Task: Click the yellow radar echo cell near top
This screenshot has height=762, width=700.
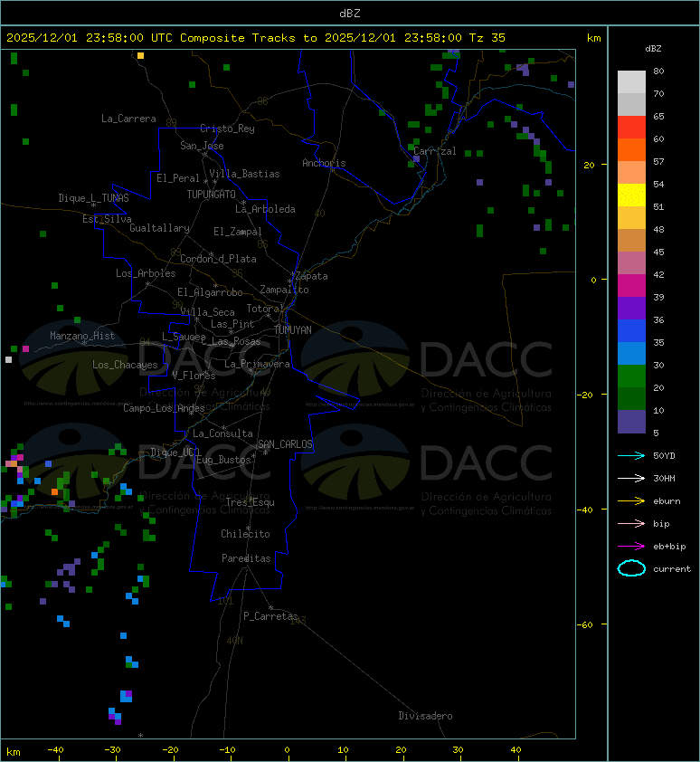Action: pyautogui.click(x=140, y=56)
